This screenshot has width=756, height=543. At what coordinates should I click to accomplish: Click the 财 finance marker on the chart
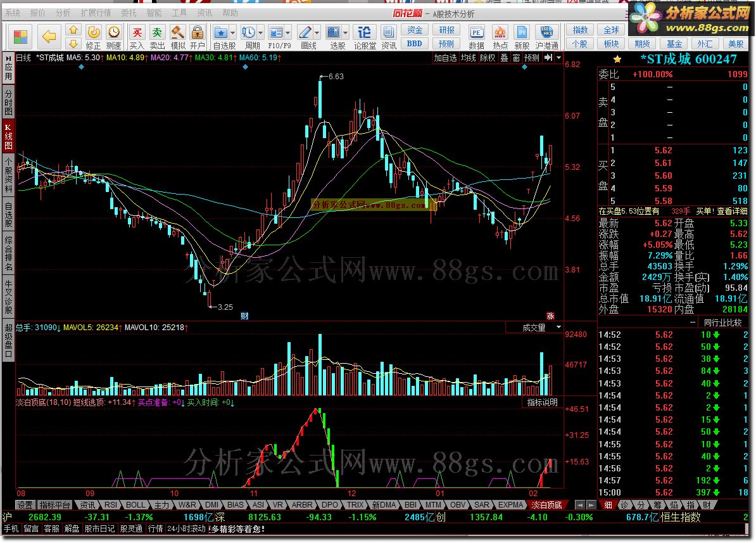click(244, 316)
